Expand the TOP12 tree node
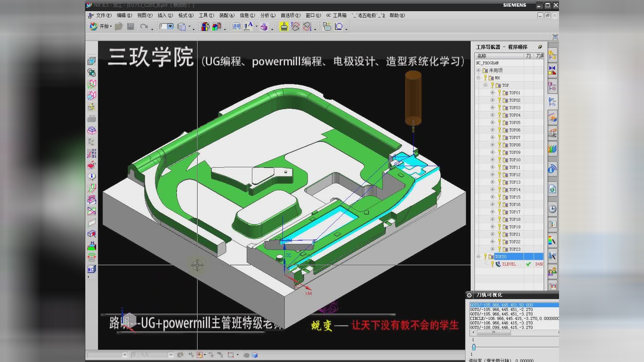The image size is (644, 362). (492, 175)
